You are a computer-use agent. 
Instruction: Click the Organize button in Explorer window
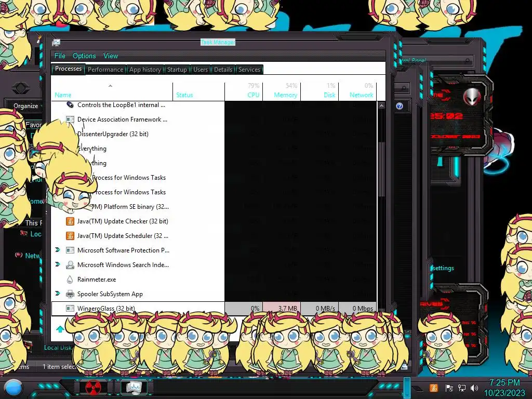click(x=26, y=106)
